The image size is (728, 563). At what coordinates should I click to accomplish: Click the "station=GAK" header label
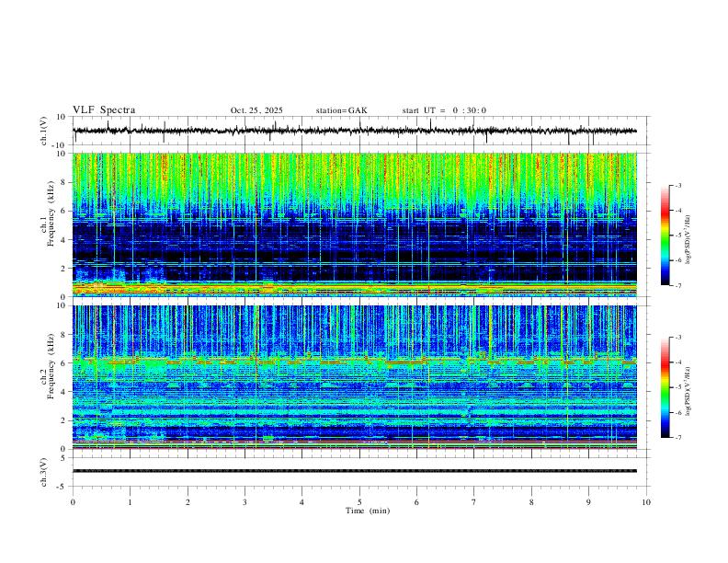point(341,110)
